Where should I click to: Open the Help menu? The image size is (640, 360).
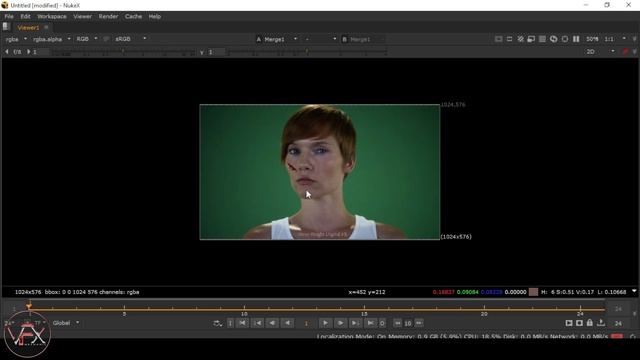(x=155, y=16)
